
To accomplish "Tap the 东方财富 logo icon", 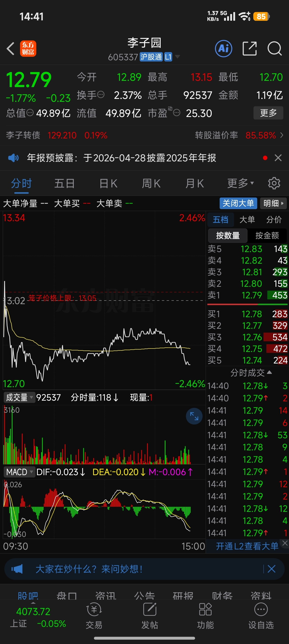I will coord(28,48).
